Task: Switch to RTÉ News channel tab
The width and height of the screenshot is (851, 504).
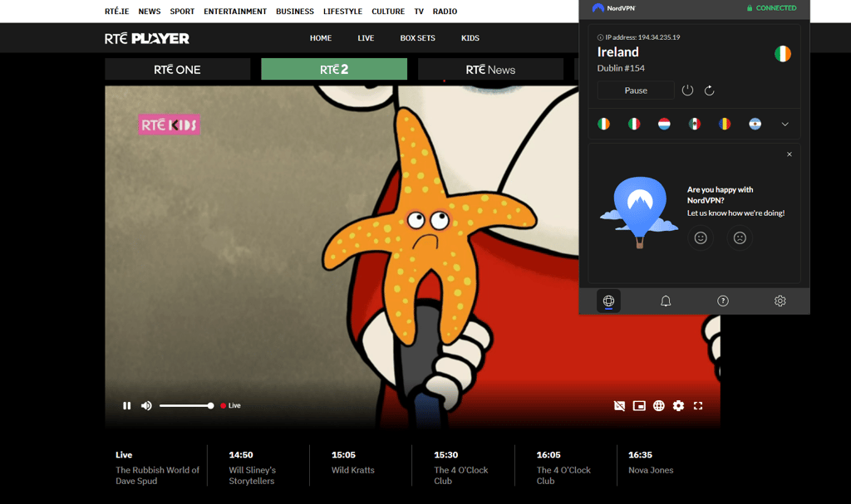Action: (x=490, y=70)
